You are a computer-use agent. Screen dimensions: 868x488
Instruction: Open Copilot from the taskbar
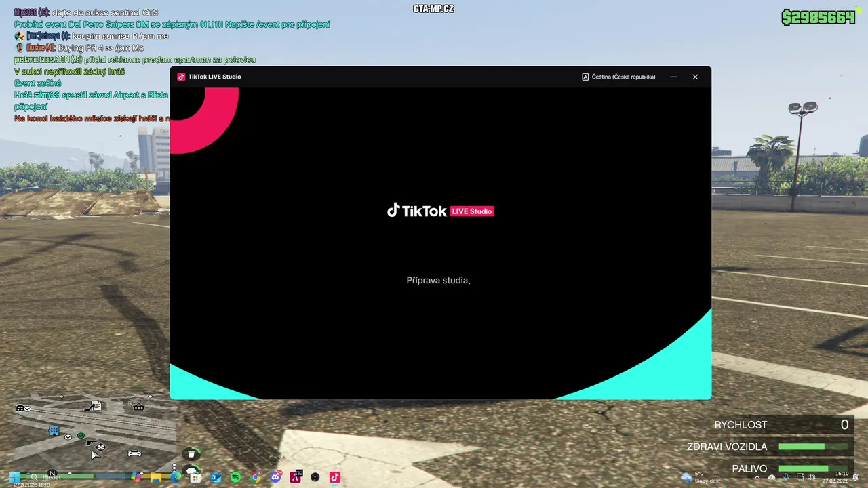coord(137,477)
